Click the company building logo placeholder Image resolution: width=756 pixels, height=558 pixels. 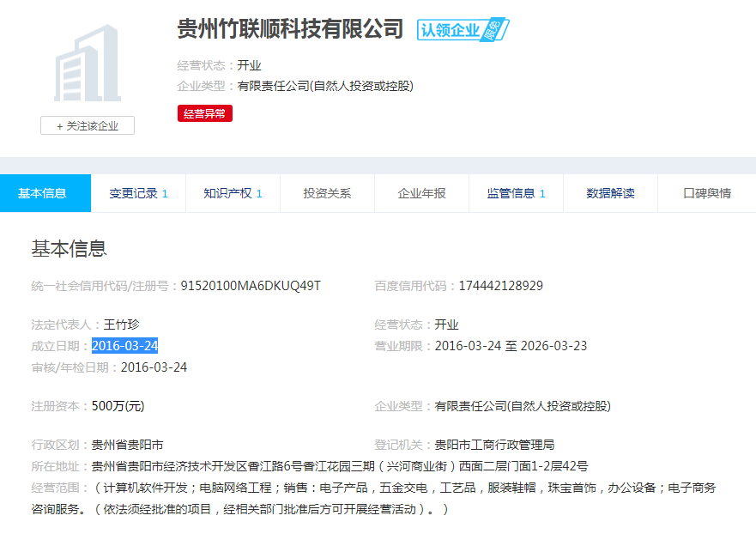(87, 64)
